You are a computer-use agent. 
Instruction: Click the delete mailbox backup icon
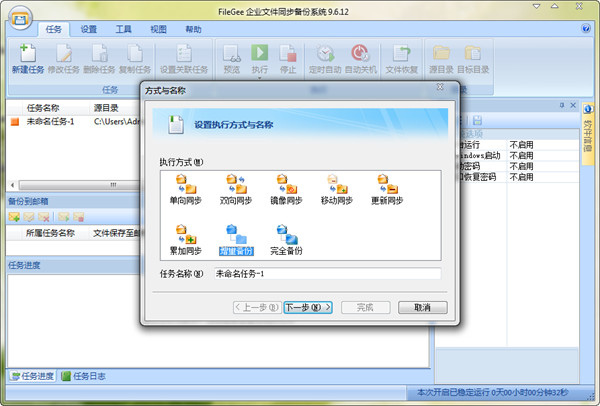(x=44, y=217)
